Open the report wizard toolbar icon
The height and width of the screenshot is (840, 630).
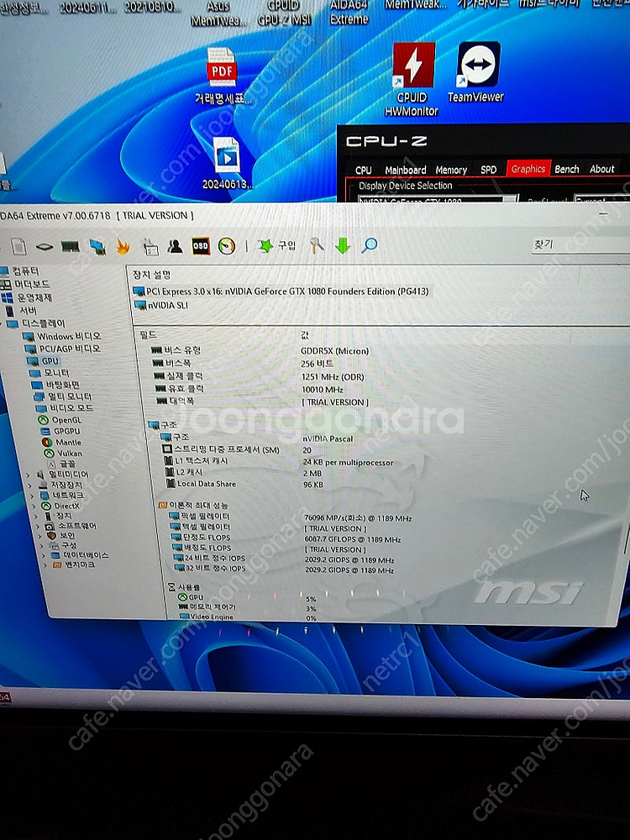click(150, 246)
